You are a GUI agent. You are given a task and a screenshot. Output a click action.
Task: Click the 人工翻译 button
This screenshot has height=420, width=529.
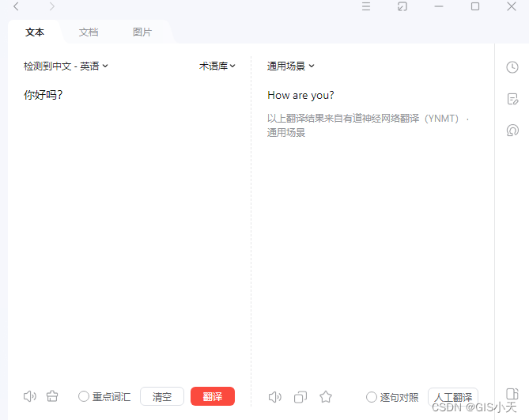pyautogui.click(x=453, y=397)
